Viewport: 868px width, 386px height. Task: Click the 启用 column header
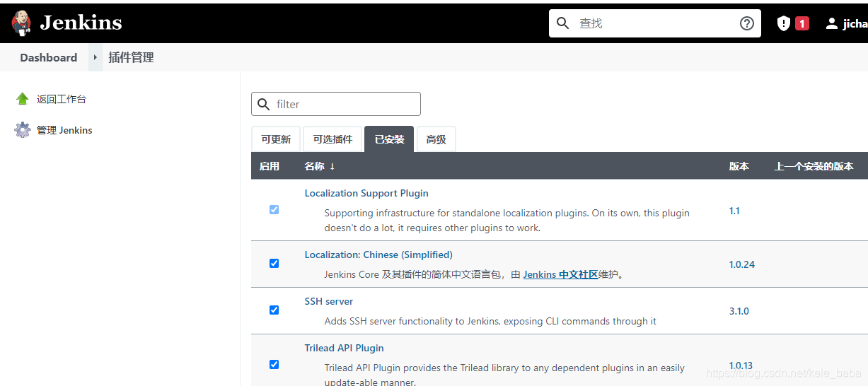(x=270, y=166)
